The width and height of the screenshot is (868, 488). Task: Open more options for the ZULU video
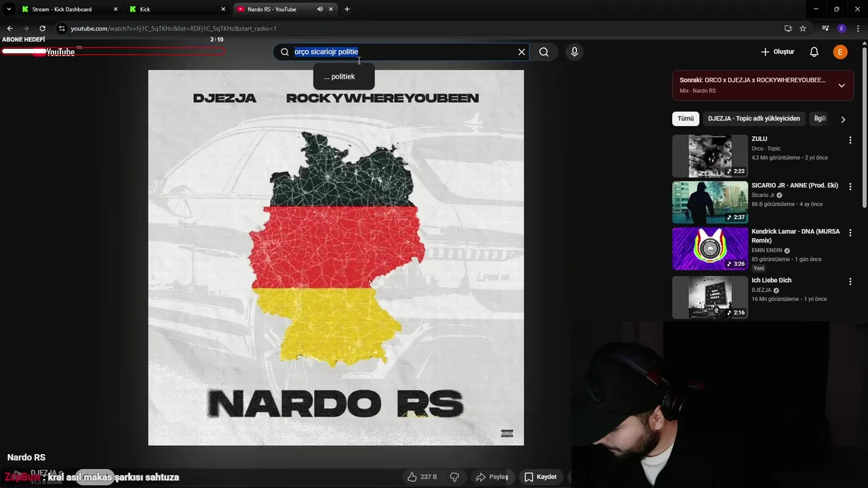point(850,140)
